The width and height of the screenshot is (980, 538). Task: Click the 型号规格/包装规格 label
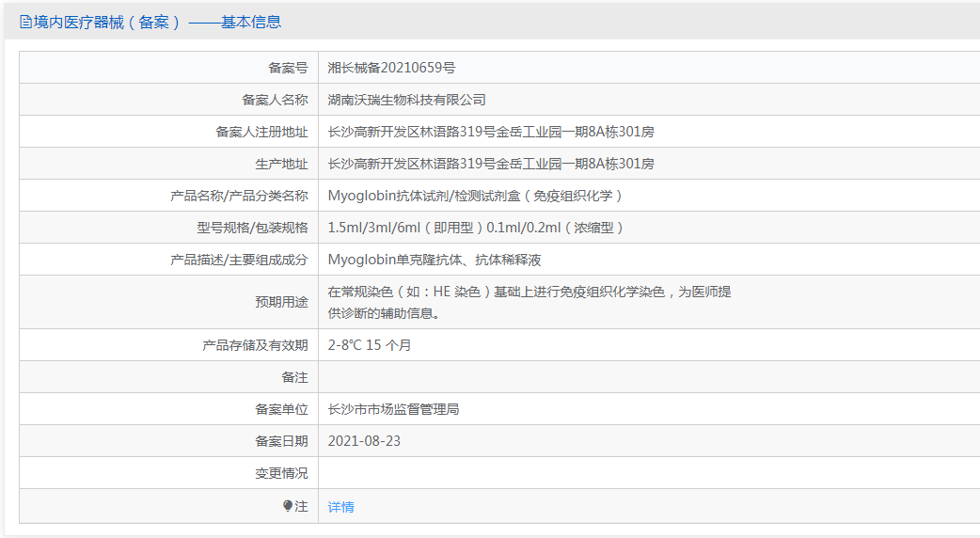click(x=252, y=228)
